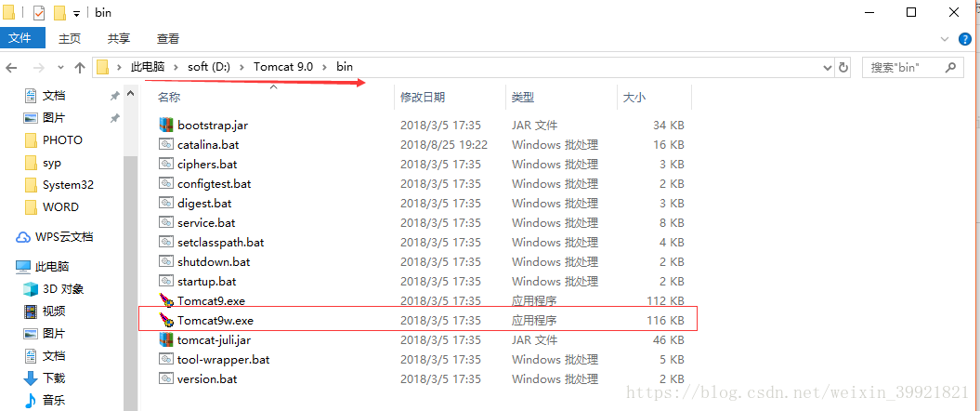Click the service.bat file icon
Viewport: 980px width, 411px height.
point(165,222)
